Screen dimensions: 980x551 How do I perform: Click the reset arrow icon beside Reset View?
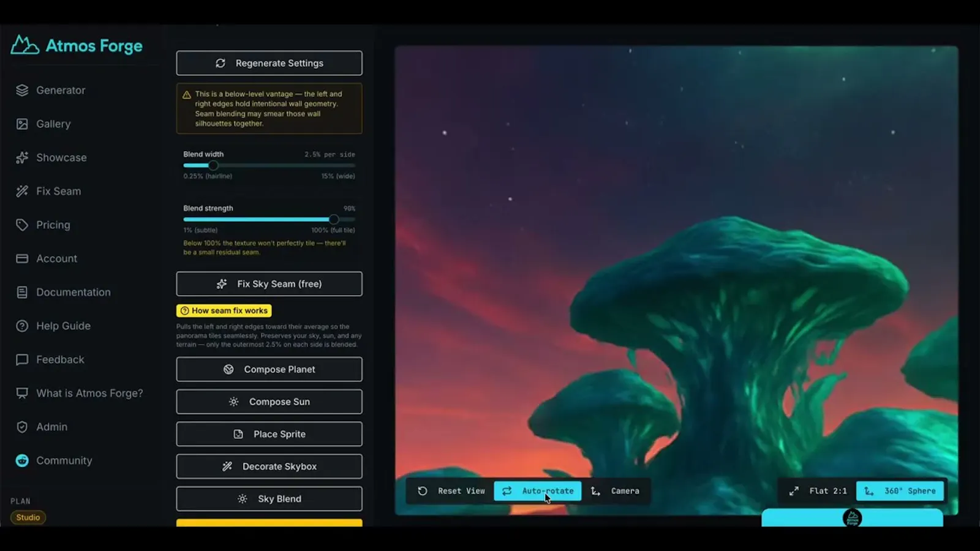(x=423, y=491)
